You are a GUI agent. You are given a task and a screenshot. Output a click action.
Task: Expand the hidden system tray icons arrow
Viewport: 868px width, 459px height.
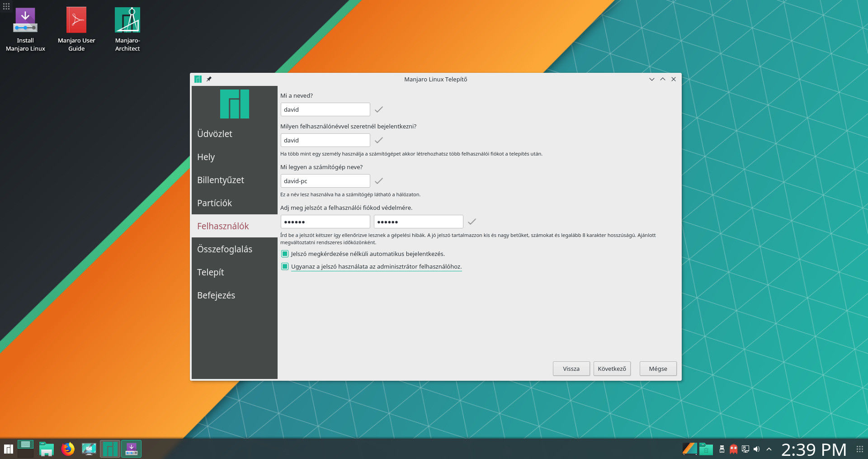[x=769, y=449]
